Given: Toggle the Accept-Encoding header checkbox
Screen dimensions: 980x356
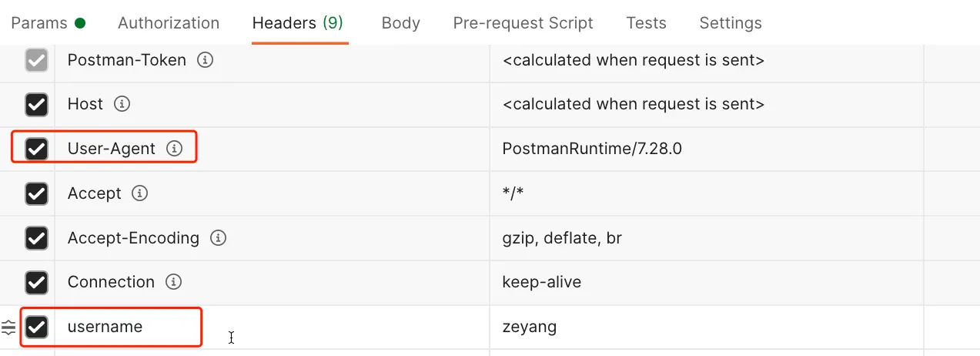Looking at the screenshot, I should click(36, 238).
